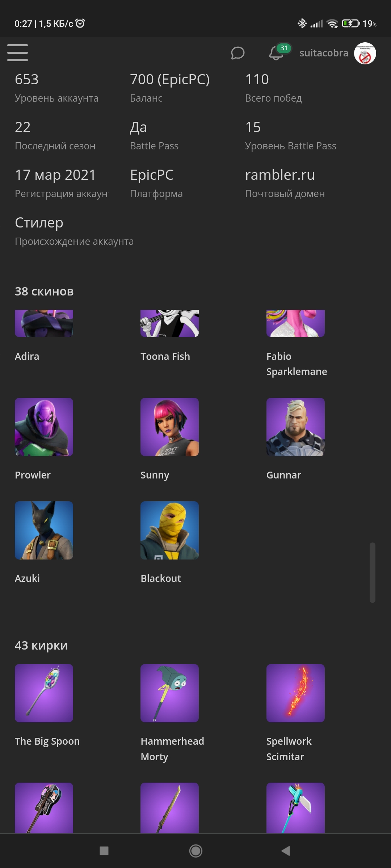Click the '15' Battle Pass level value
The height and width of the screenshot is (868, 391).
[253, 127]
